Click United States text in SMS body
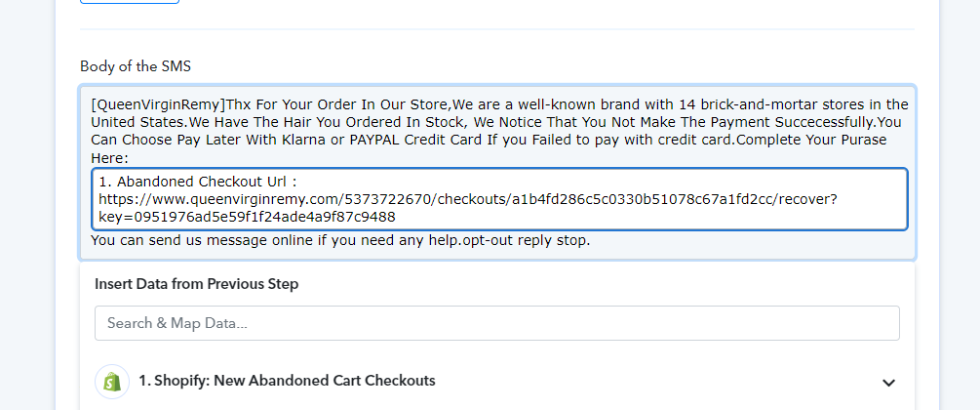The height and width of the screenshot is (410, 980). (x=139, y=122)
